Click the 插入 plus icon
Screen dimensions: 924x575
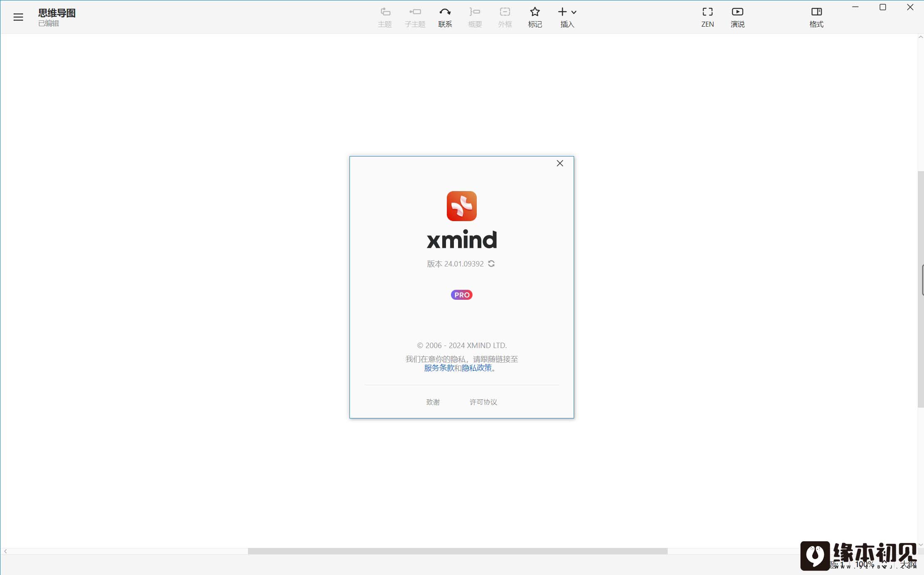562,12
